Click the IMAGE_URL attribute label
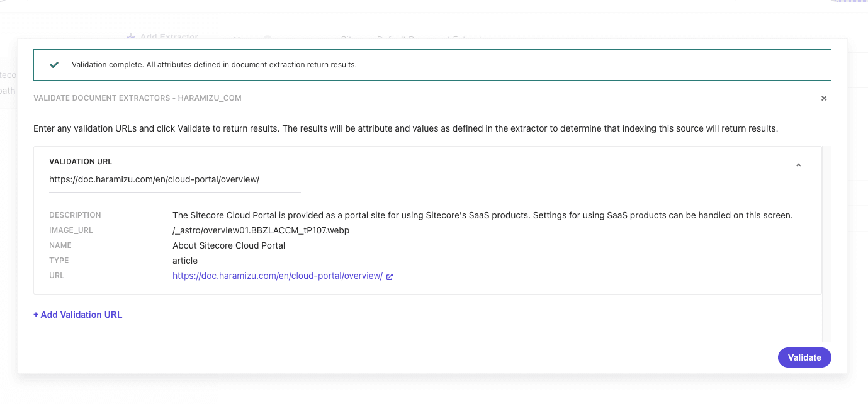 point(71,230)
